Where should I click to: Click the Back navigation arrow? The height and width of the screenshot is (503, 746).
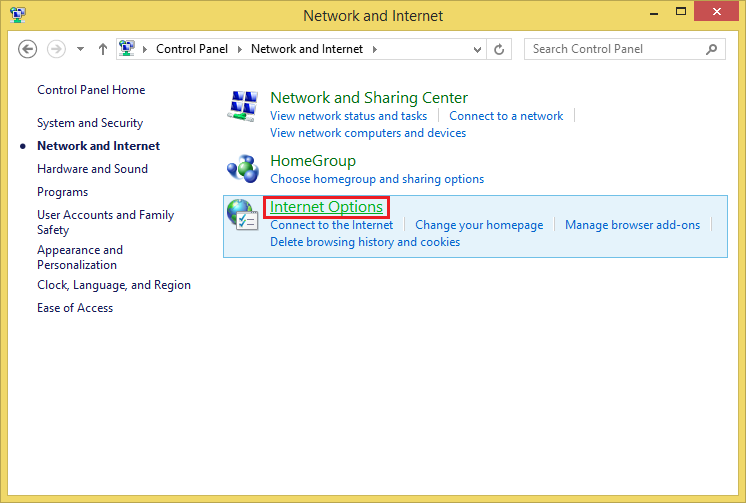[x=28, y=49]
